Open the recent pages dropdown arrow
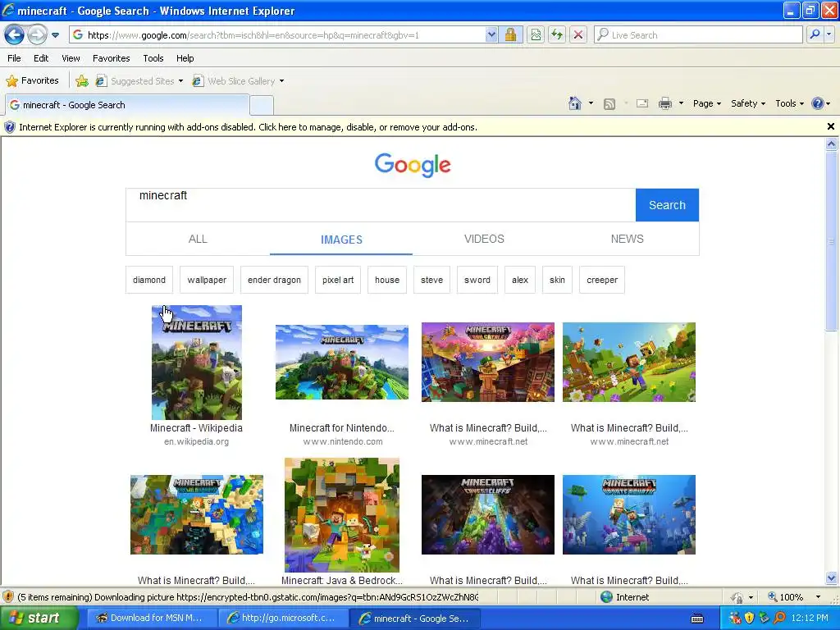This screenshot has height=630, width=840. [55, 35]
